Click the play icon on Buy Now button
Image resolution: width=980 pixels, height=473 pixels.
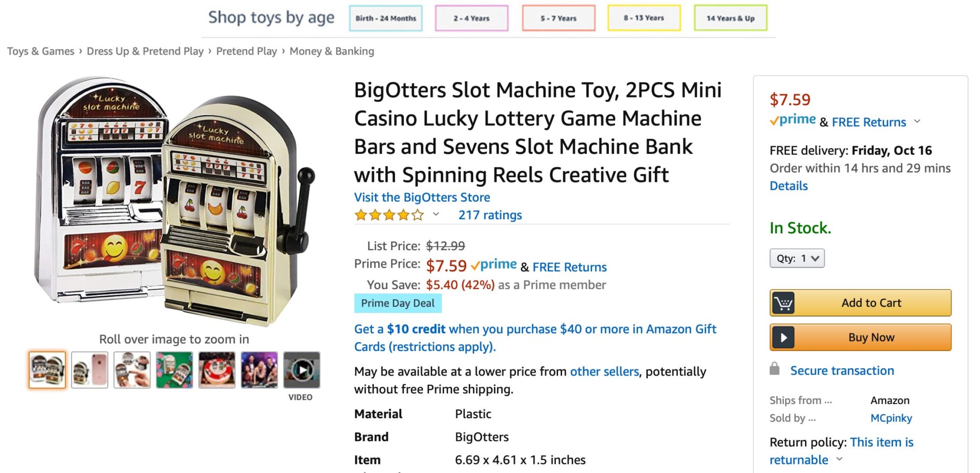(x=784, y=337)
